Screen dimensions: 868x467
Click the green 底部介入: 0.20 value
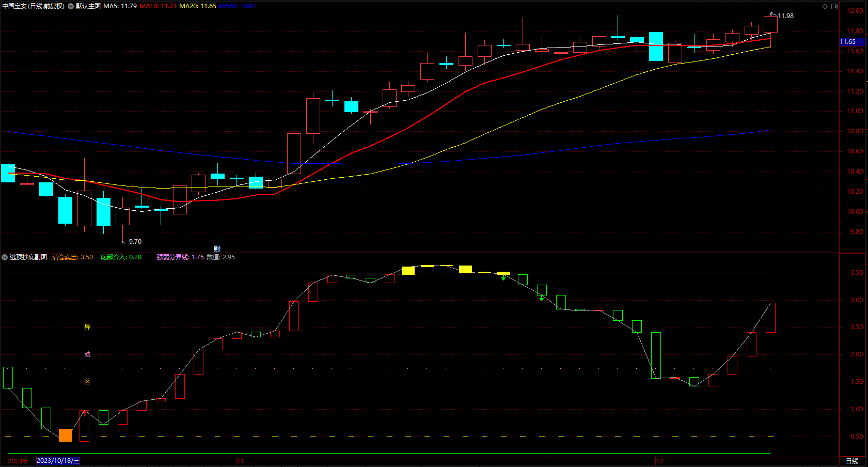coord(121,257)
